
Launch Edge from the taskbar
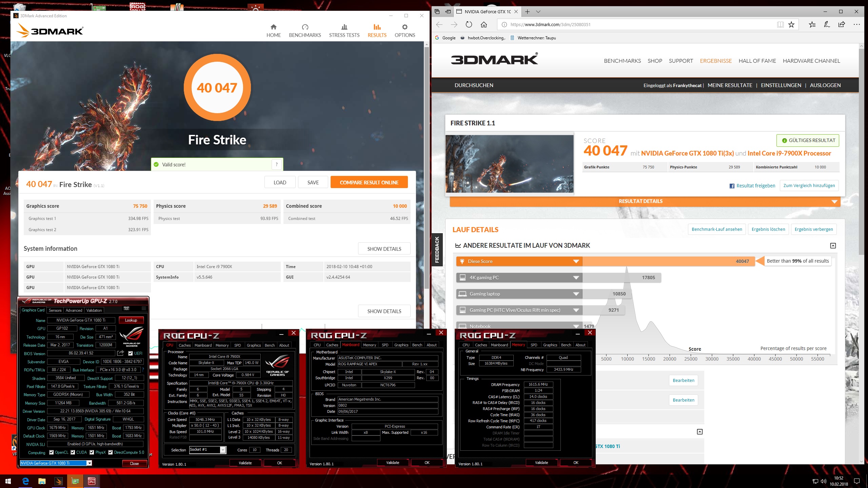tap(25, 481)
